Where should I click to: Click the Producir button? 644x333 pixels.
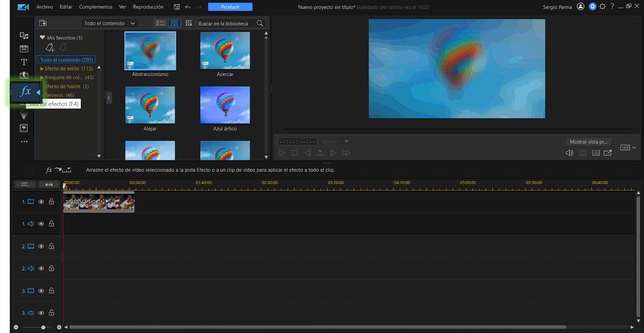230,7
